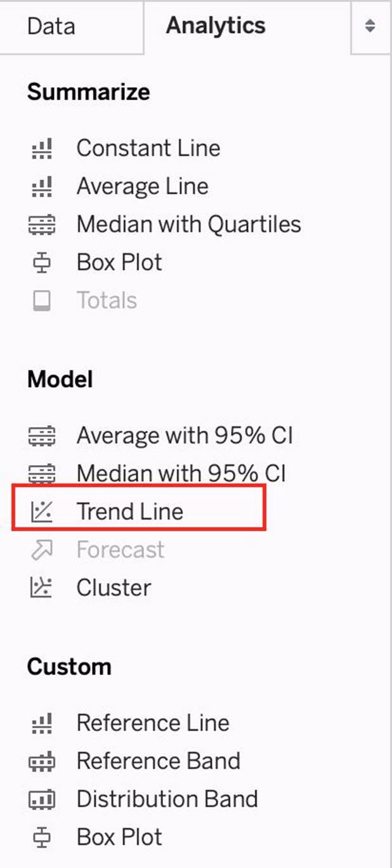Open the pane options dropdown arrow

pyautogui.click(x=370, y=27)
